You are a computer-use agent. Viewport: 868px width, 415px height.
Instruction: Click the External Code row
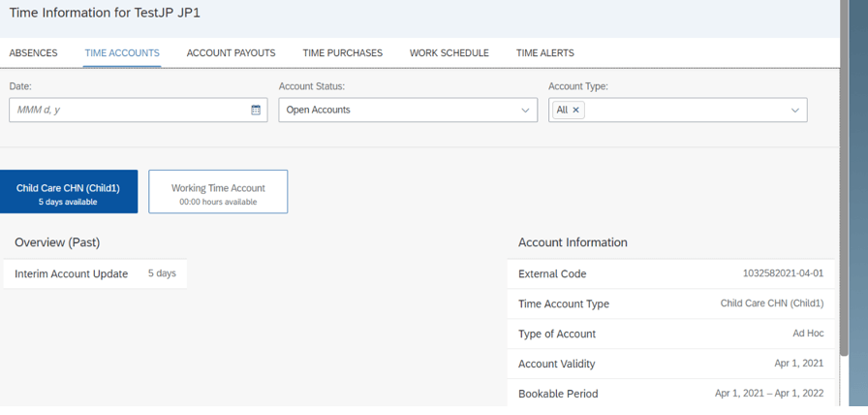(671, 273)
